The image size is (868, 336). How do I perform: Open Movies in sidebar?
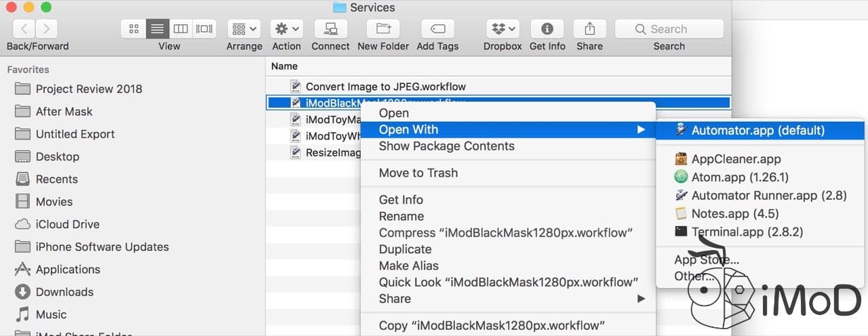[54, 201]
